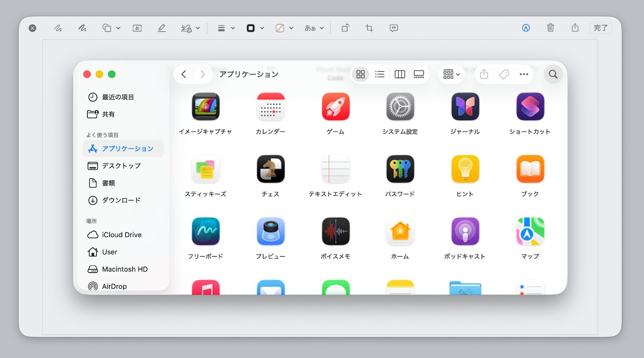Viewport: 644px width, 358px height.
Task: Select アプリケーション in sidebar
Action: coord(123,149)
